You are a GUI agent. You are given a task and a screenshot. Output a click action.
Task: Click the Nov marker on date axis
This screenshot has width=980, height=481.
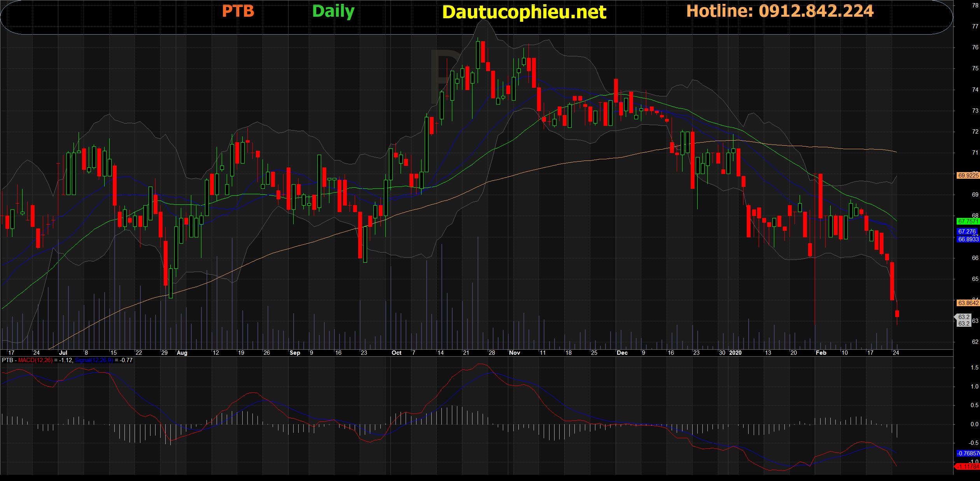[514, 353]
